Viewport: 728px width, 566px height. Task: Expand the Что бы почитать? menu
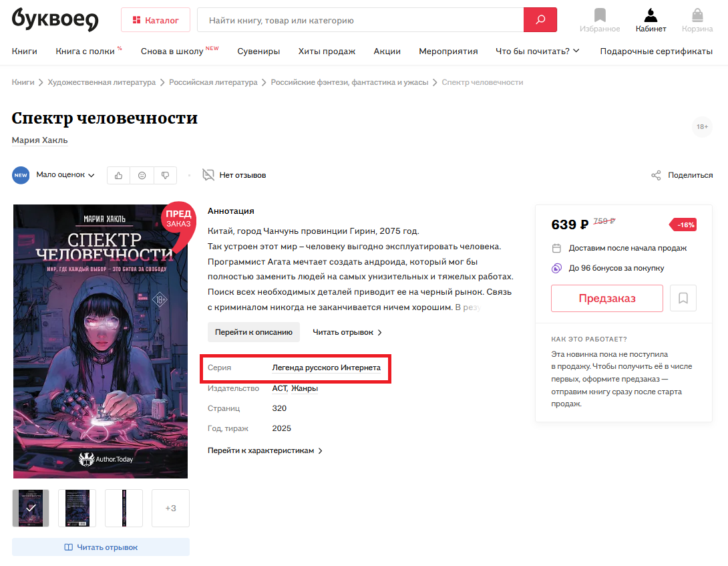pos(538,51)
